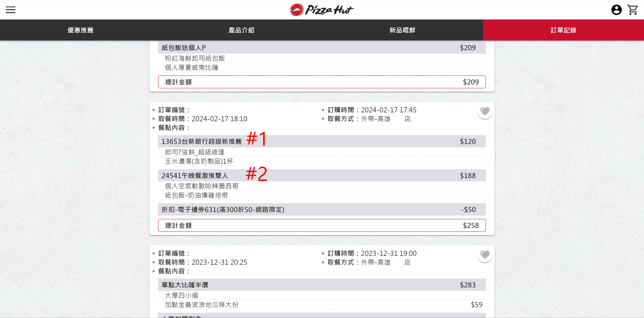Favorite the 2024-02-17 order with heart icon
This screenshot has width=644, height=318.
485,111
